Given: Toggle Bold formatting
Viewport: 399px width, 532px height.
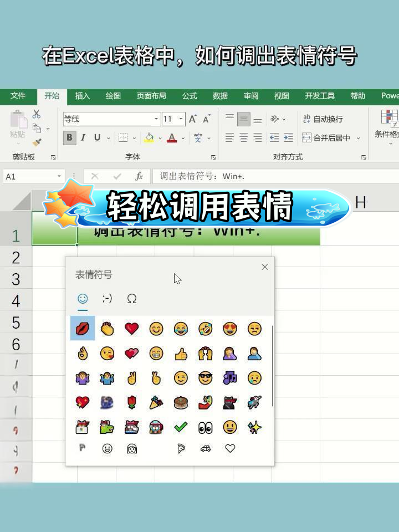Looking at the screenshot, I should click(70, 138).
